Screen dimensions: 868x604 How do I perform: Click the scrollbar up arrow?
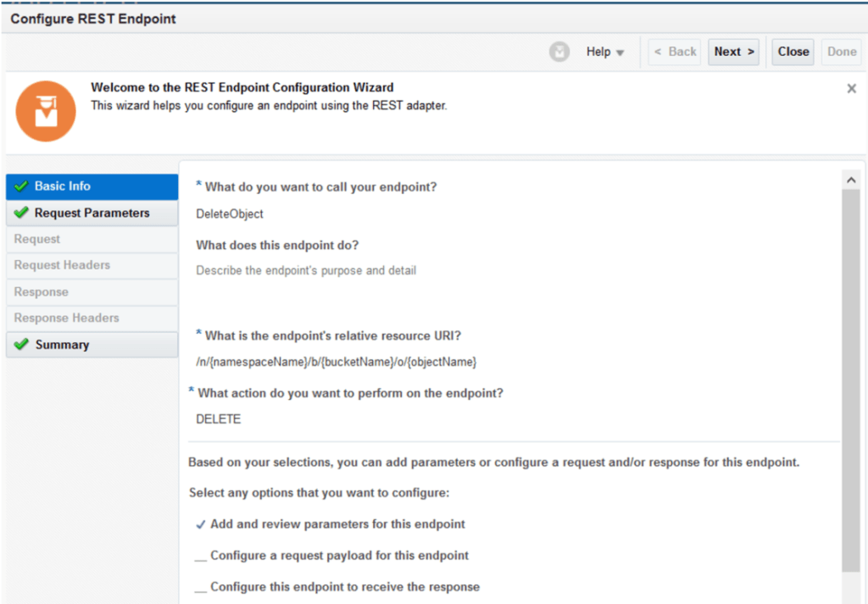[852, 179]
